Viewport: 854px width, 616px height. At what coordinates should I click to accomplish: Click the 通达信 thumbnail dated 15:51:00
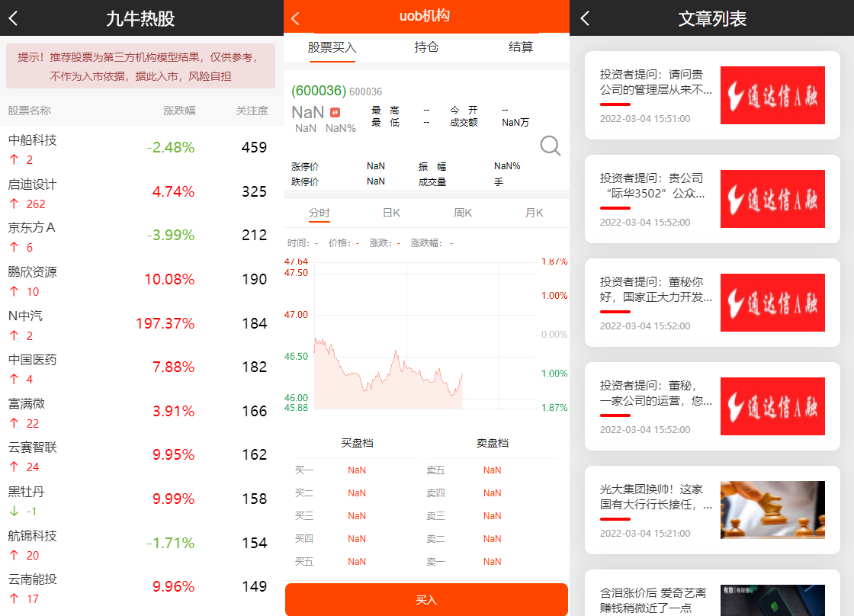pos(772,95)
